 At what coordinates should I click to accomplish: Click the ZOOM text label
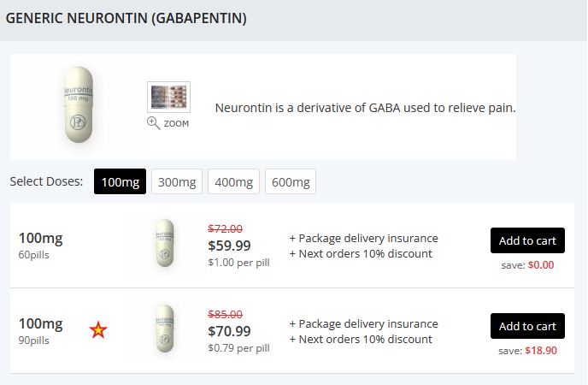(176, 123)
